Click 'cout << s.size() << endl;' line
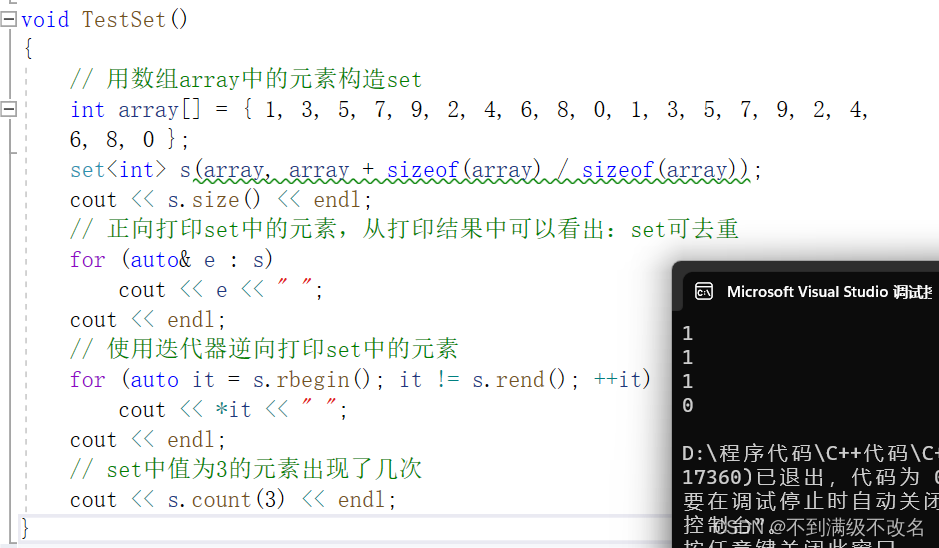 220,199
